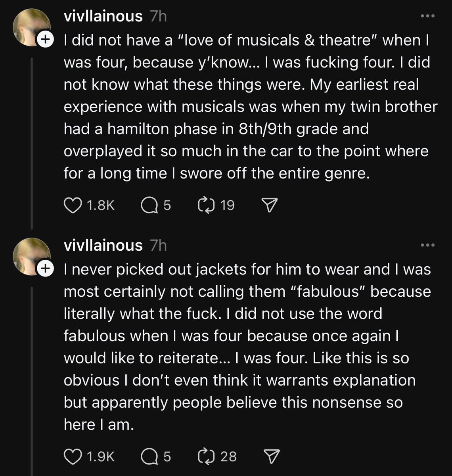
Task: Tap vivllainous username on second post
Action: click(103, 246)
